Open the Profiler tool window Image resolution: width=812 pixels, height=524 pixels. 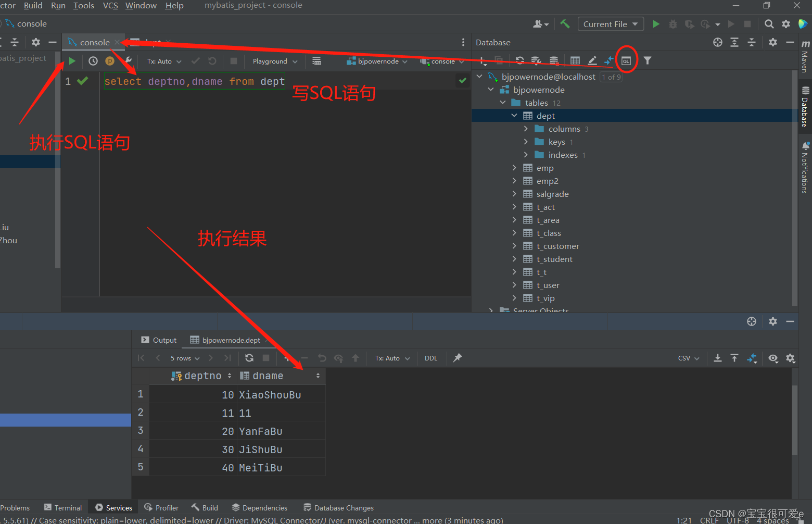(161, 508)
